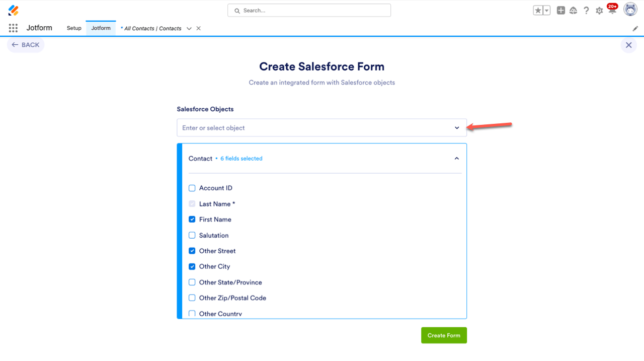The image size is (644, 361).
Task: Open the user avatar profile menu
Action: pos(630,9)
